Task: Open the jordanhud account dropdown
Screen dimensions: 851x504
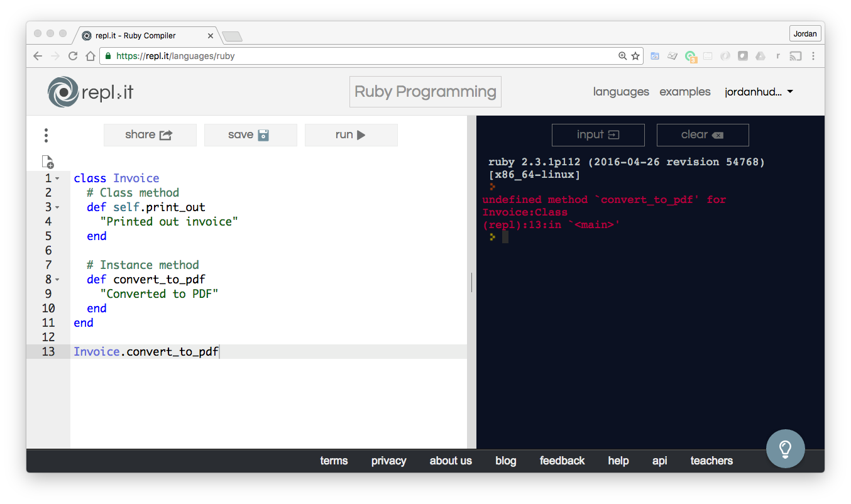Action: [x=759, y=91]
